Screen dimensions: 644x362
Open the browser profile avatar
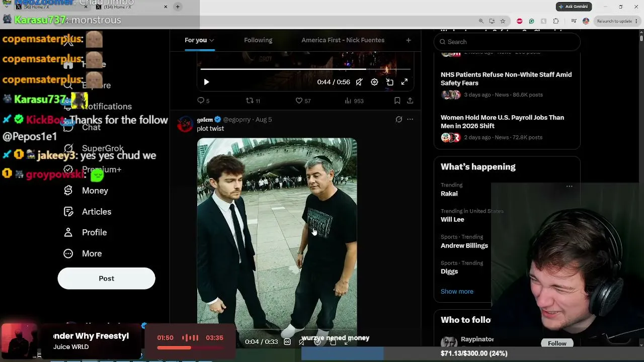586,21
